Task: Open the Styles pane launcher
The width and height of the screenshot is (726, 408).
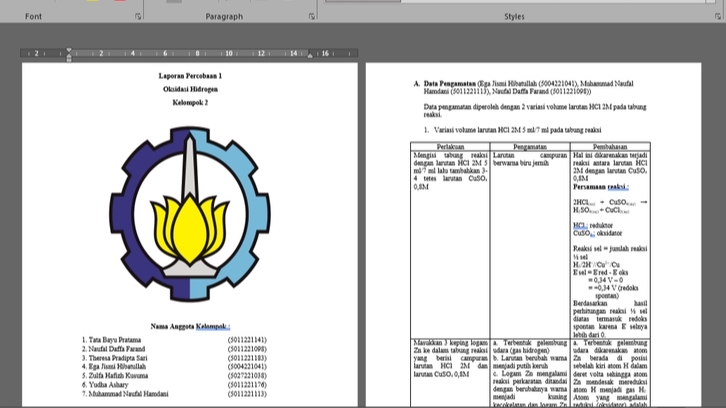Action: point(717,16)
